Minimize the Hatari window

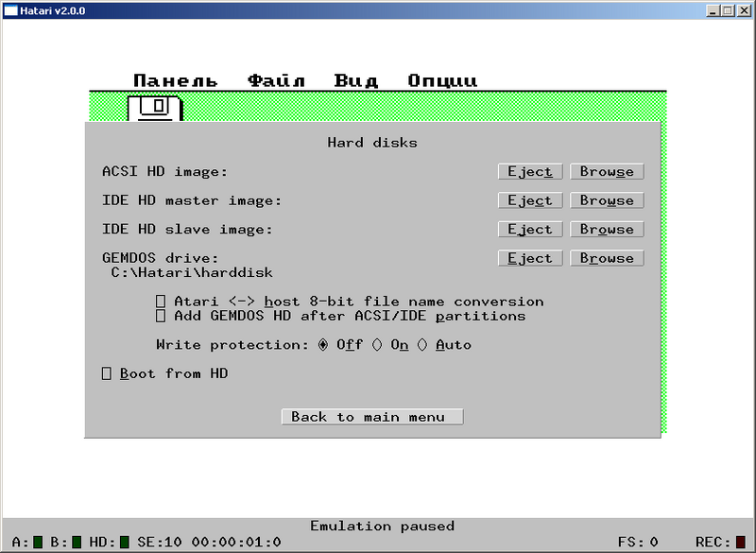(713, 10)
